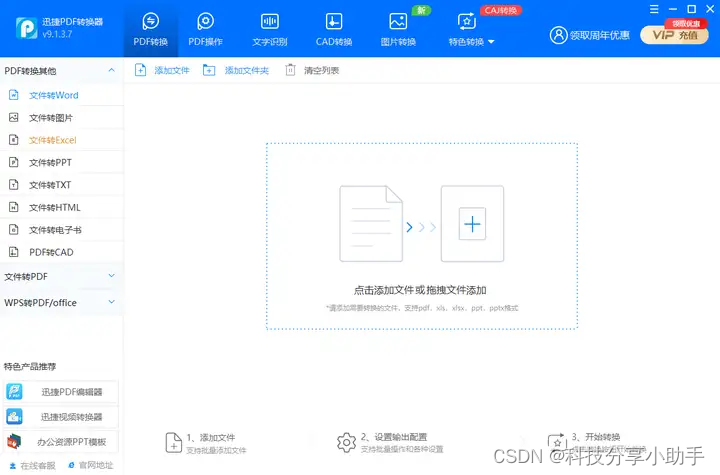Open the hamburger menu icon
Screen dimensions: 720x475
(654, 9)
